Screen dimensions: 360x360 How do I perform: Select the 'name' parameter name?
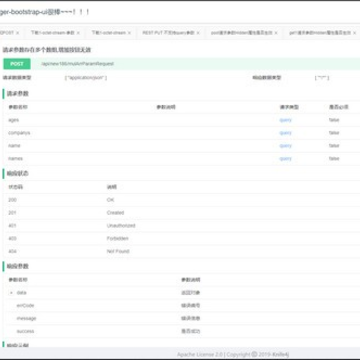[x=14, y=146]
